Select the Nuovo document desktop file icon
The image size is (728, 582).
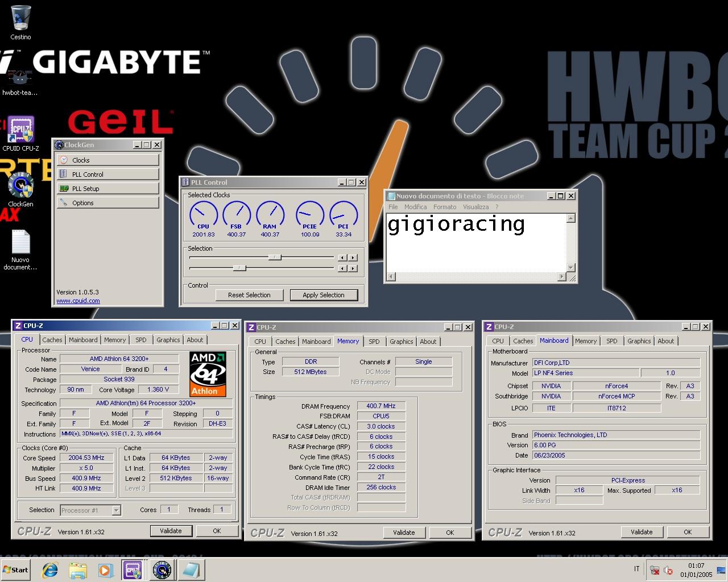tap(20, 250)
